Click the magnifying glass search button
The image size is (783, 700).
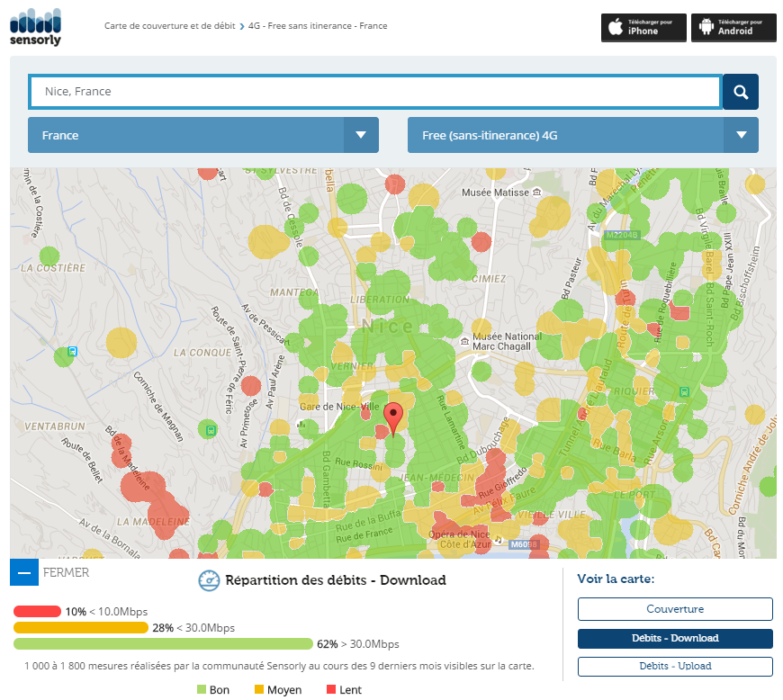(740, 92)
